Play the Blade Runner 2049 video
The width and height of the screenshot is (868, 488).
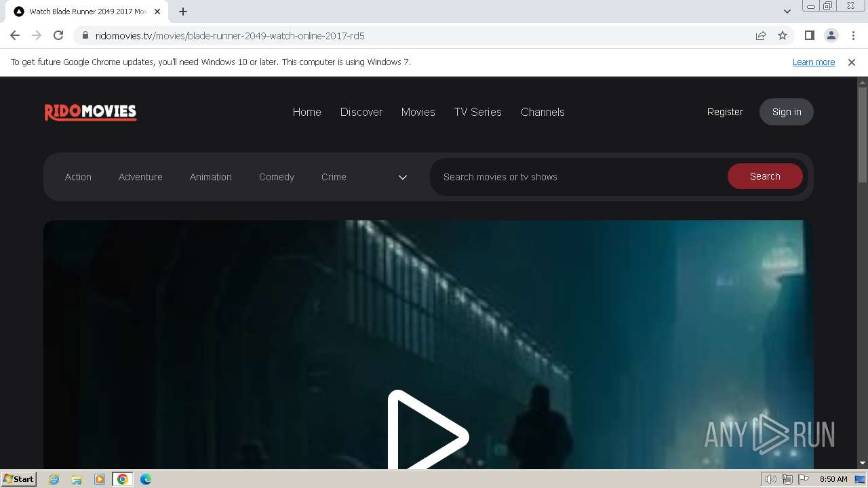pos(427,430)
